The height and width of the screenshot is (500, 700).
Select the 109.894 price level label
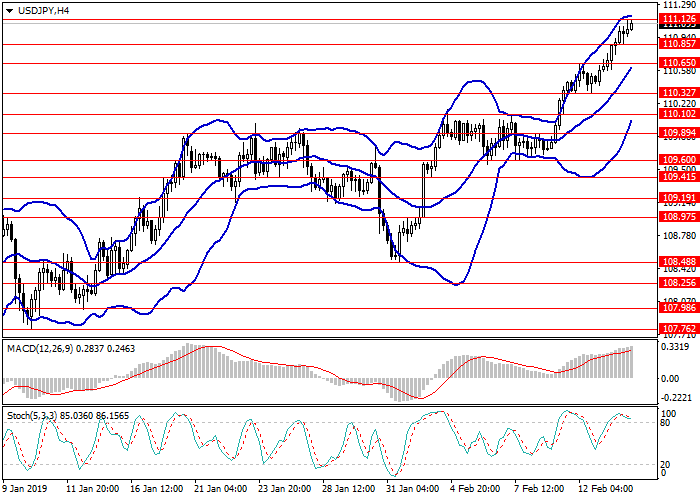click(x=678, y=133)
